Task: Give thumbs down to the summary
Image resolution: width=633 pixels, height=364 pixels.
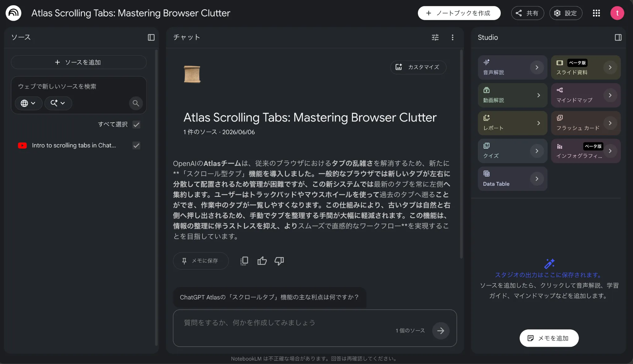Action: pyautogui.click(x=279, y=261)
